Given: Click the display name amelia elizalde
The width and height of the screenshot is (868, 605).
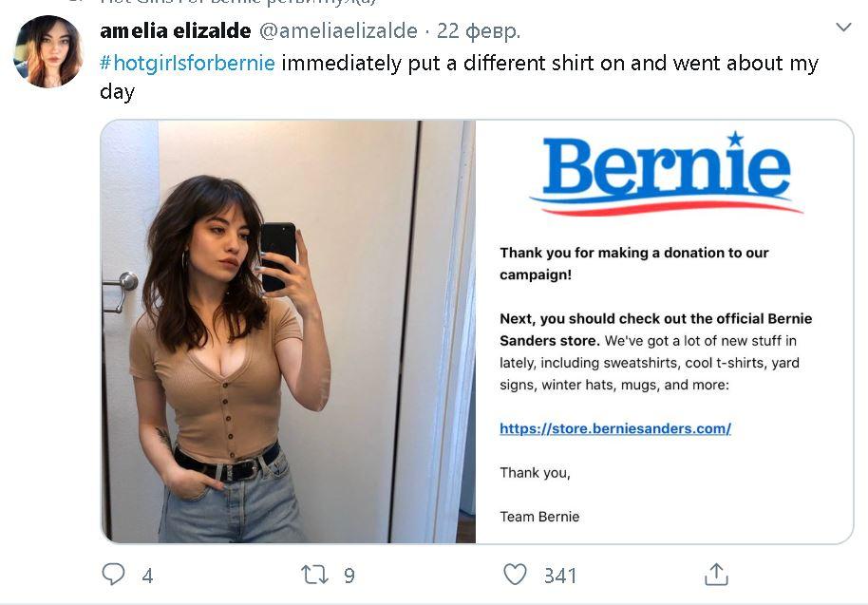Looking at the screenshot, I should click(x=176, y=31).
